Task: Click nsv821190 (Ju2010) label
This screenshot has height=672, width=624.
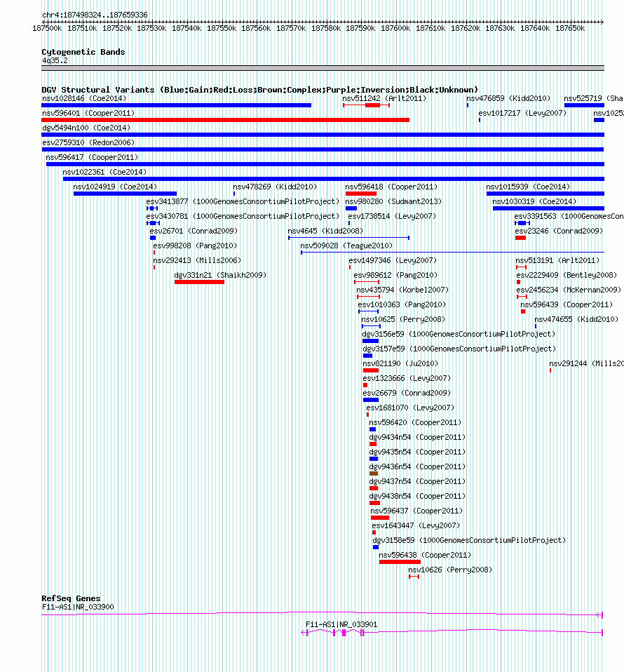Action: coord(400,363)
